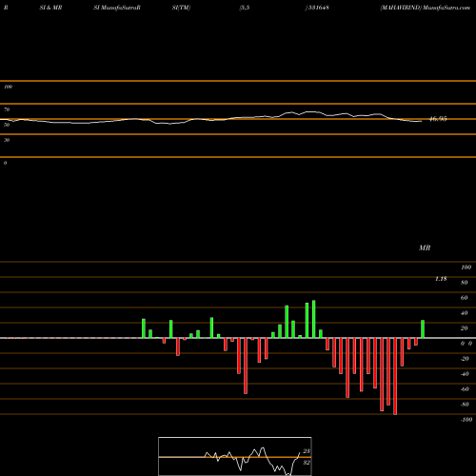Click the (MAHAVIRIND) MunafaSutra.com header text
The width and height of the screenshot is (476, 476).
426,8
